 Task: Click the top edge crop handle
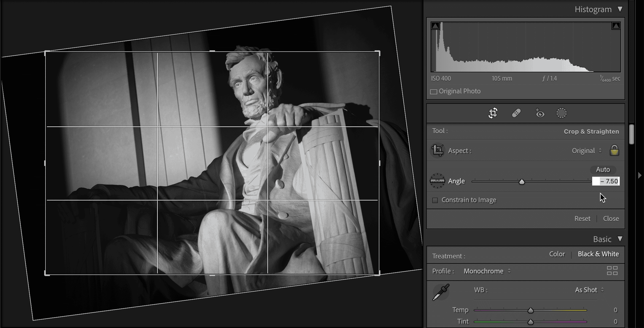(212, 51)
